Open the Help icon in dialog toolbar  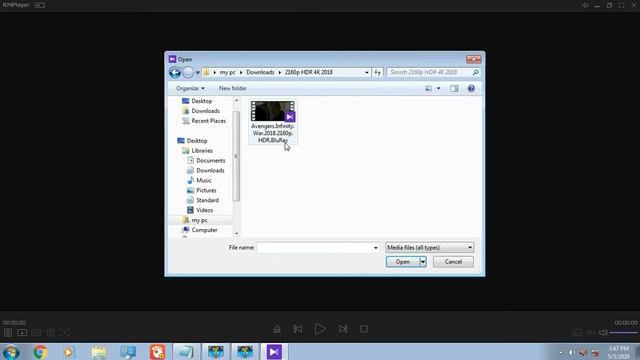pos(471,89)
